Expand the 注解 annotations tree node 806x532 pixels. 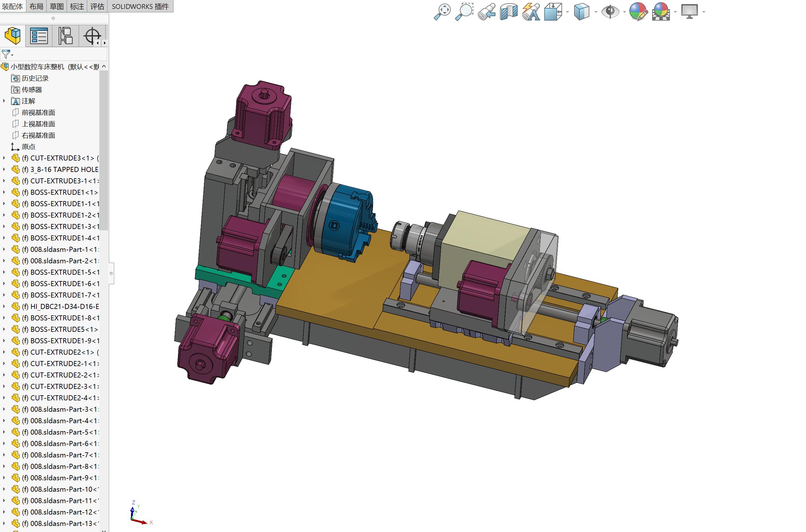tap(4, 101)
